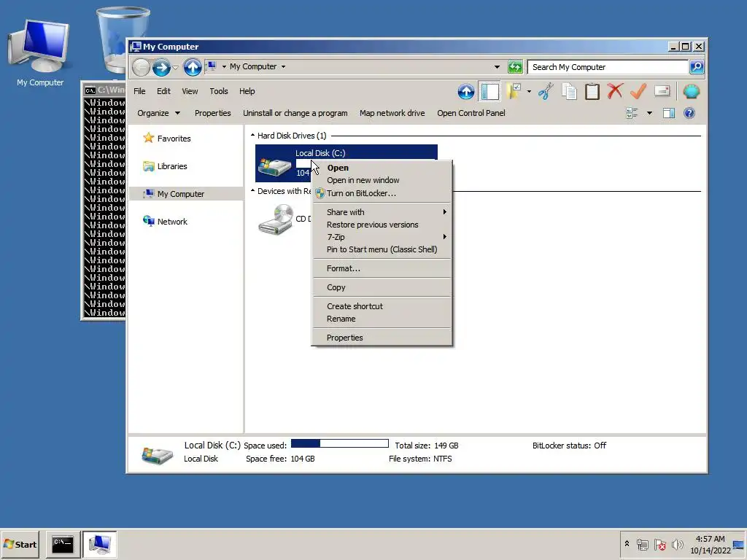This screenshot has height=560, width=747.
Task: Open the File menu
Action: (x=139, y=91)
